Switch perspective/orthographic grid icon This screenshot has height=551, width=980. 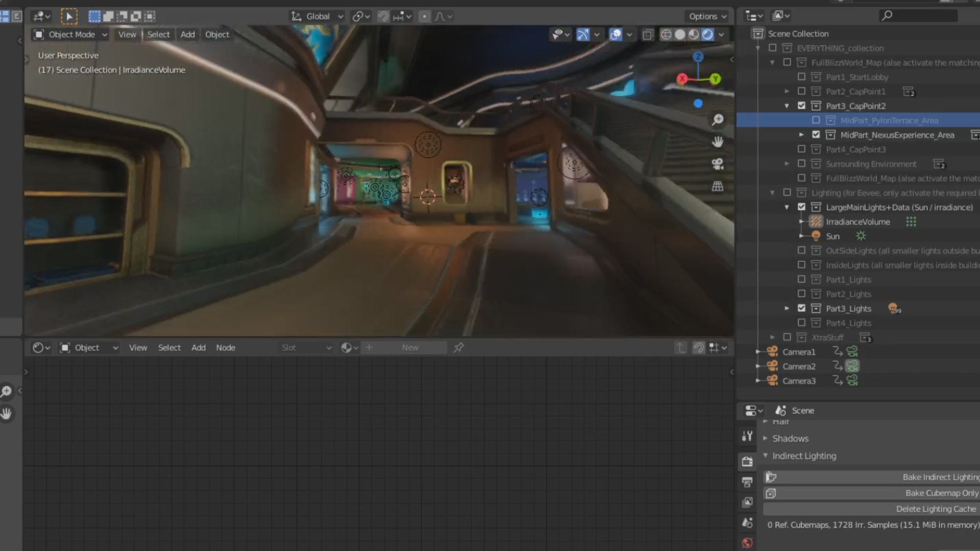(x=718, y=186)
